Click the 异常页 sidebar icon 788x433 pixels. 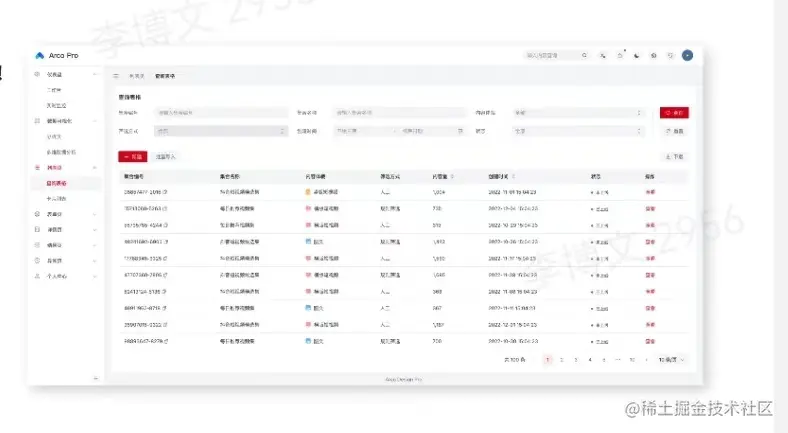point(37,261)
